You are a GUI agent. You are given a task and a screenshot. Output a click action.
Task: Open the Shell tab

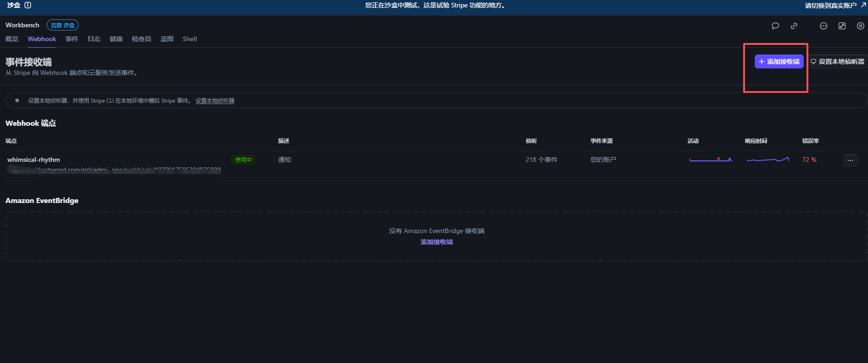pyautogui.click(x=190, y=39)
